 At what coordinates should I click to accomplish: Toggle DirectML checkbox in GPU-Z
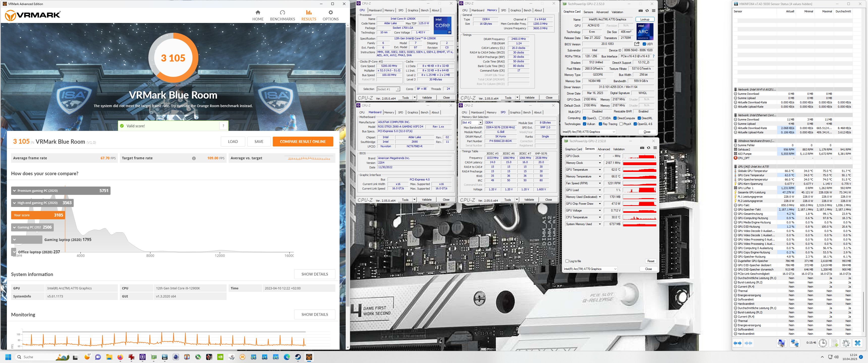point(639,118)
